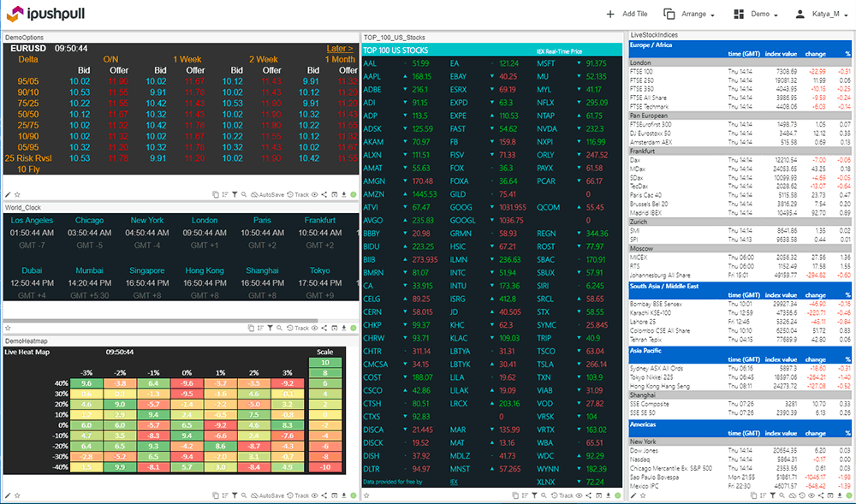
Task: Share the DemoOptions tile
Action: pyautogui.click(x=324, y=194)
